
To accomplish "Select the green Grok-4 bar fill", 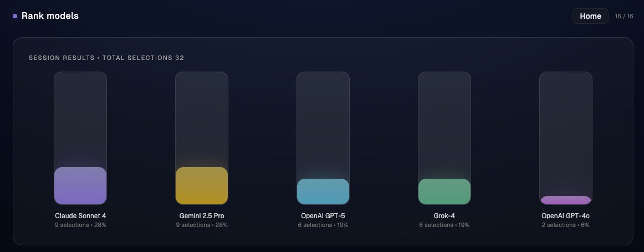I will pyautogui.click(x=444, y=191).
